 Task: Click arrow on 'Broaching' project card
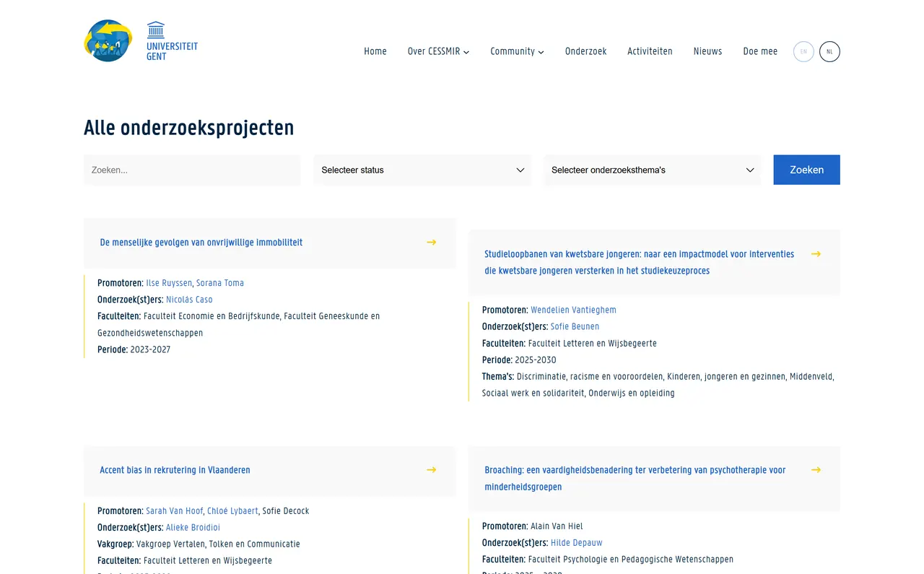coord(816,470)
